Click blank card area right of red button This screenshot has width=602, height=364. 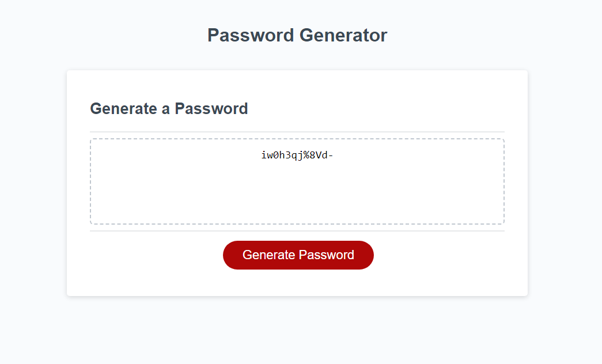tap(444, 255)
